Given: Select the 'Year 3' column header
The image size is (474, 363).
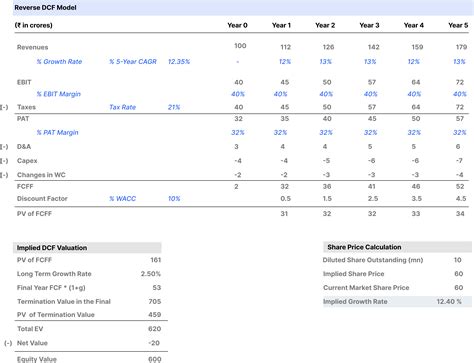Looking at the screenshot, I should click(369, 25).
